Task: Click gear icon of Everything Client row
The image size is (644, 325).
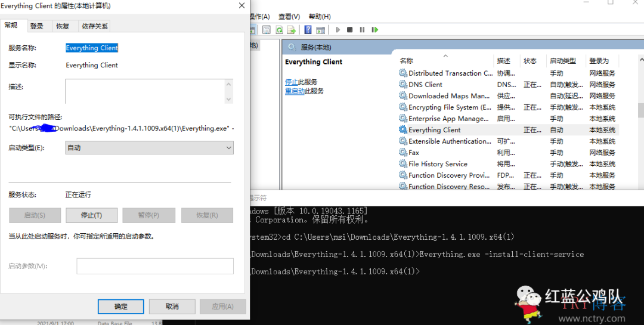Action: pyautogui.click(x=403, y=130)
